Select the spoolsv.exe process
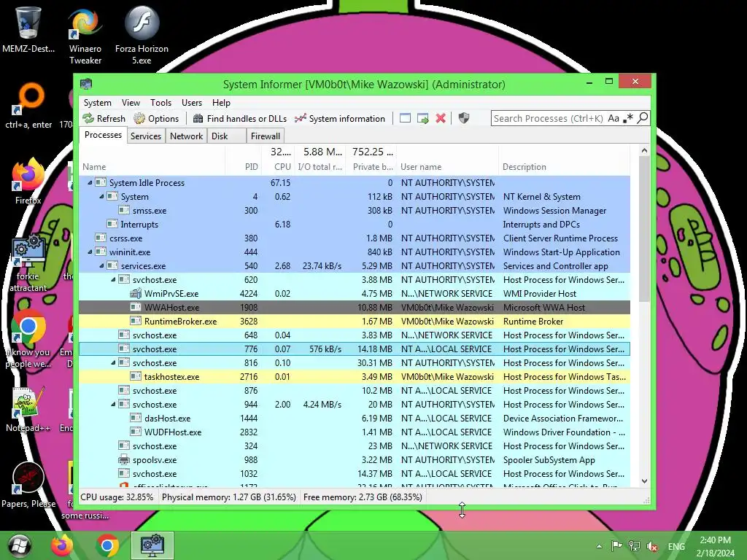 355,460
